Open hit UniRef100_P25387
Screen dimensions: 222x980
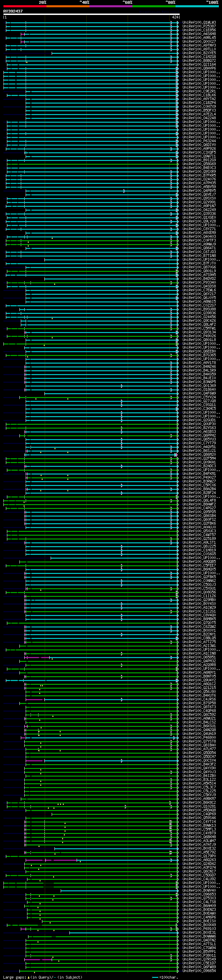(x=199, y=26)
